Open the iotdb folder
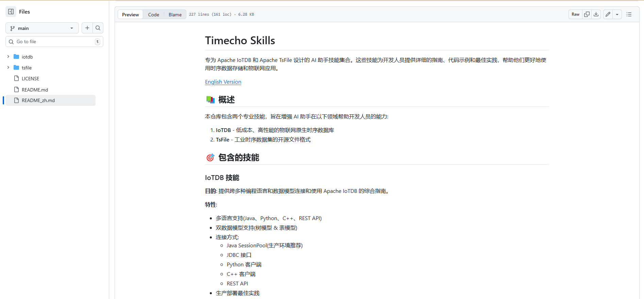644x299 pixels. [x=27, y=57]
